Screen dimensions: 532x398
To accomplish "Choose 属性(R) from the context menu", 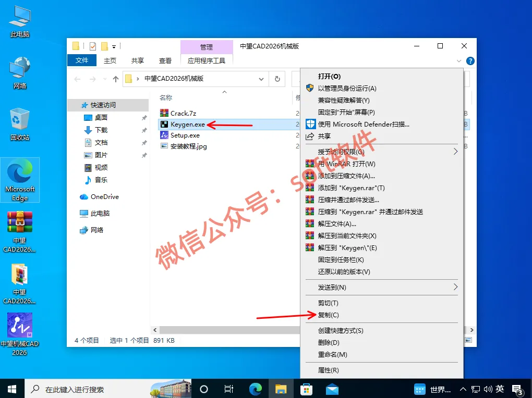I will [x=382, y=370].
